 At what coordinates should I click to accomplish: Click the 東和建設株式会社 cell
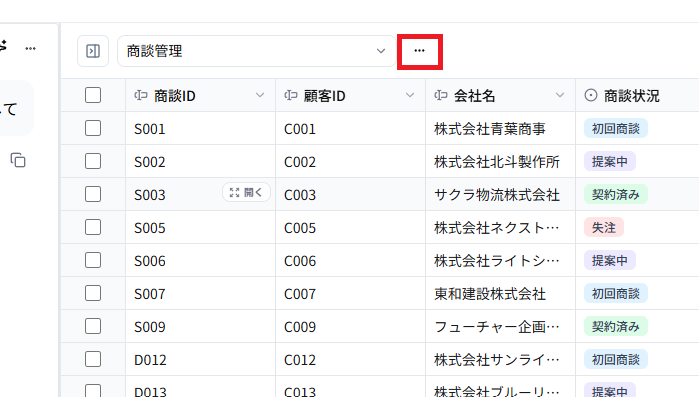coord(501,293)
